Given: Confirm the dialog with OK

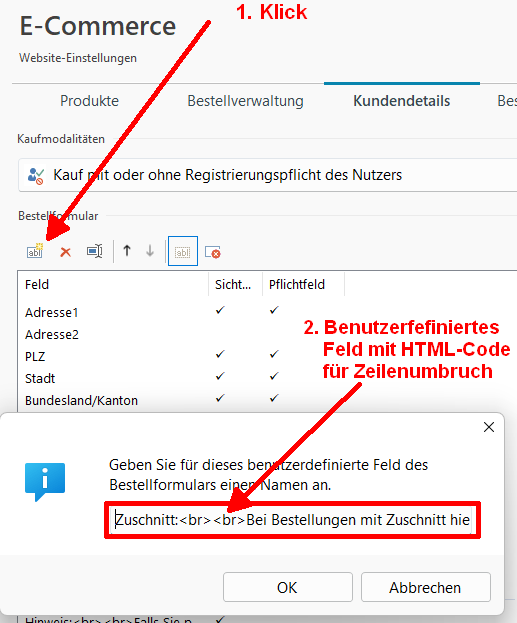Looking at the screenshot, I should 288,587.
